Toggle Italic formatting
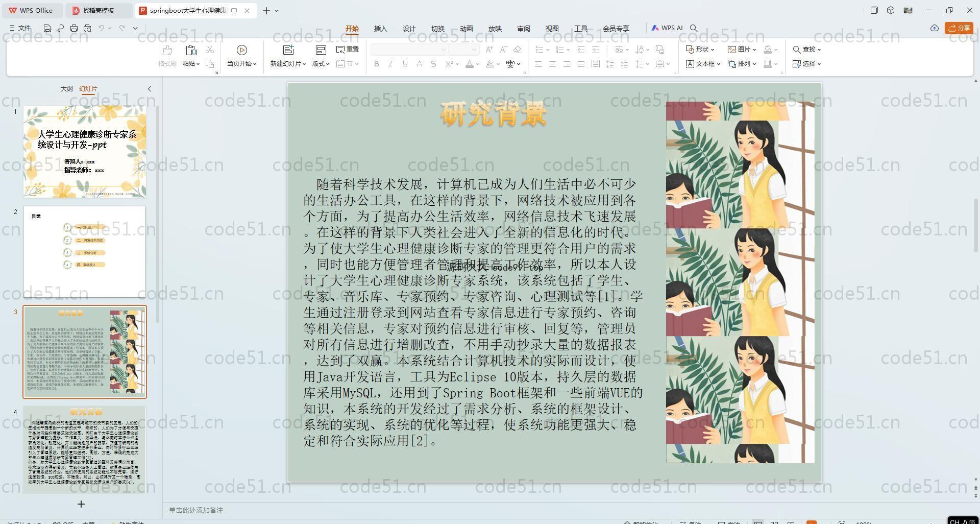Image resolution: width=980 pixels, height=524 pixels. pos(390,64)
